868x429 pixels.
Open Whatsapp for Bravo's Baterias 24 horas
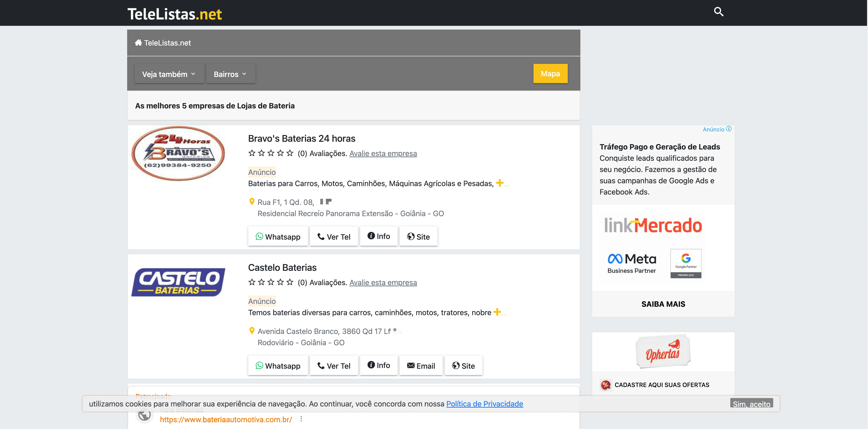pos(278,237)
